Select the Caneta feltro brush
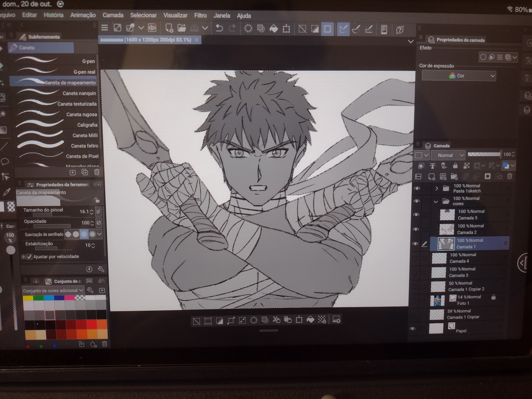 click(x=56, y=146)
